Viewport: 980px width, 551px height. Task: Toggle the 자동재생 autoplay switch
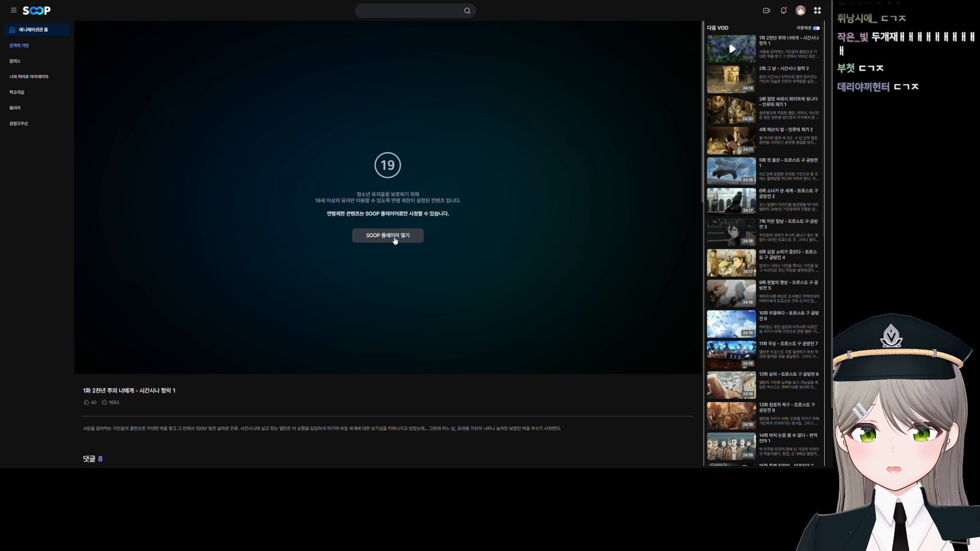click(x=816, y=28)
